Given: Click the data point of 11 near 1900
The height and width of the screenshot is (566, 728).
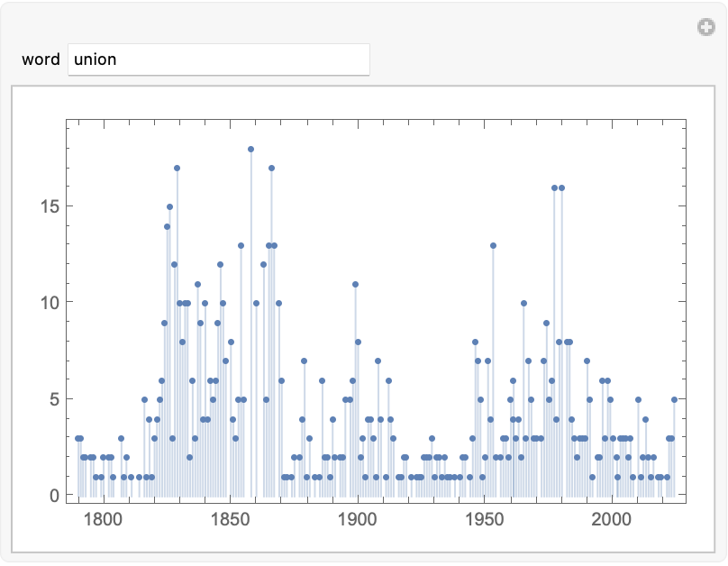Looking at the screenshot, I should 355,284.
